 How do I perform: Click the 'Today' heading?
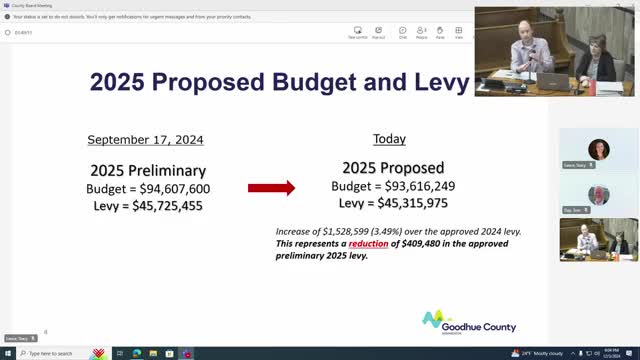(389, 139)
